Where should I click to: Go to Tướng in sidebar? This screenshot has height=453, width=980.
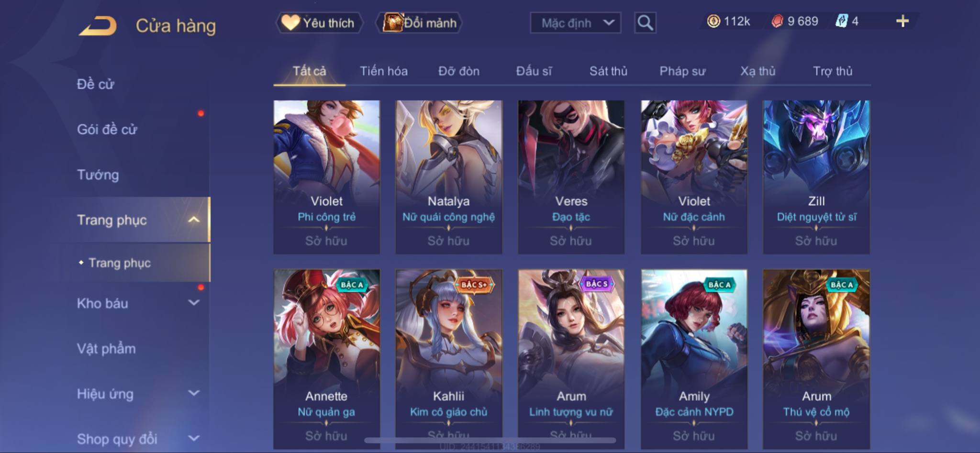click(x=98, y=175)
